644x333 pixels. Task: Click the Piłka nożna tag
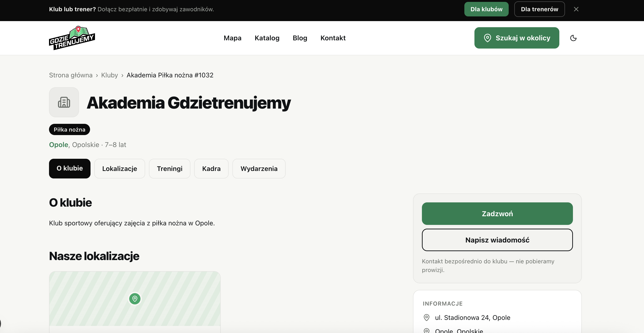pyautogui.click(x=69, y=129)
